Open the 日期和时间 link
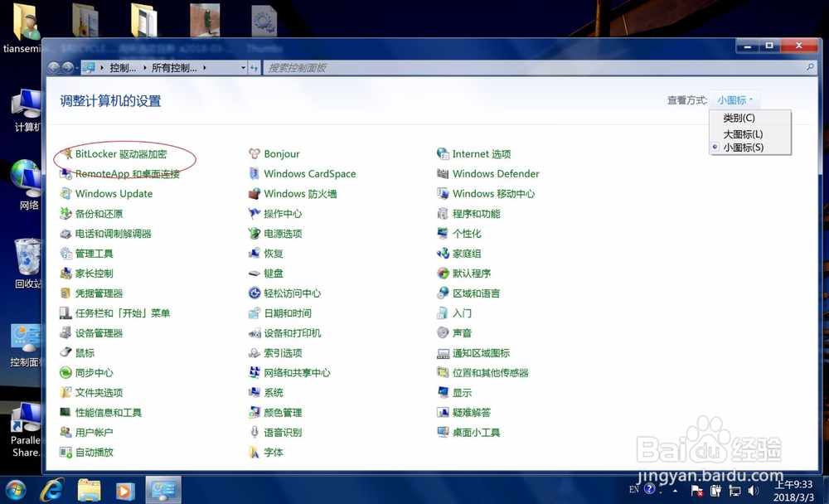 288,313
